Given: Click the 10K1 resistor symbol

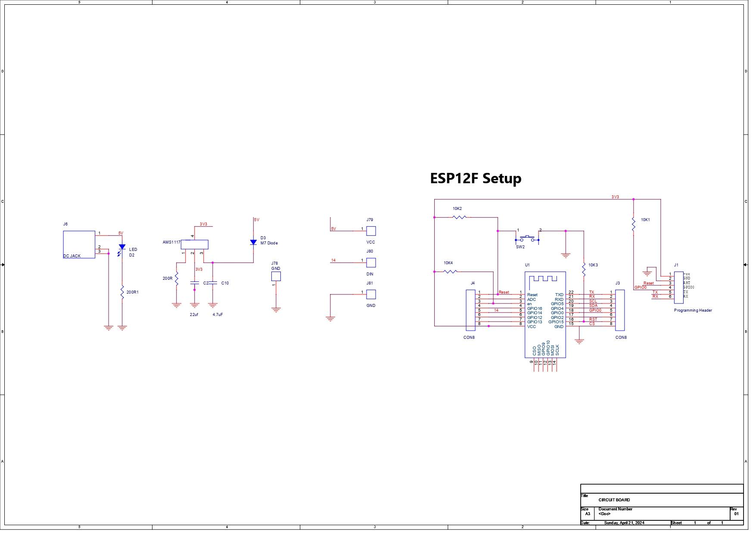Looking at the screenshot, I should (x=634, y=225).
